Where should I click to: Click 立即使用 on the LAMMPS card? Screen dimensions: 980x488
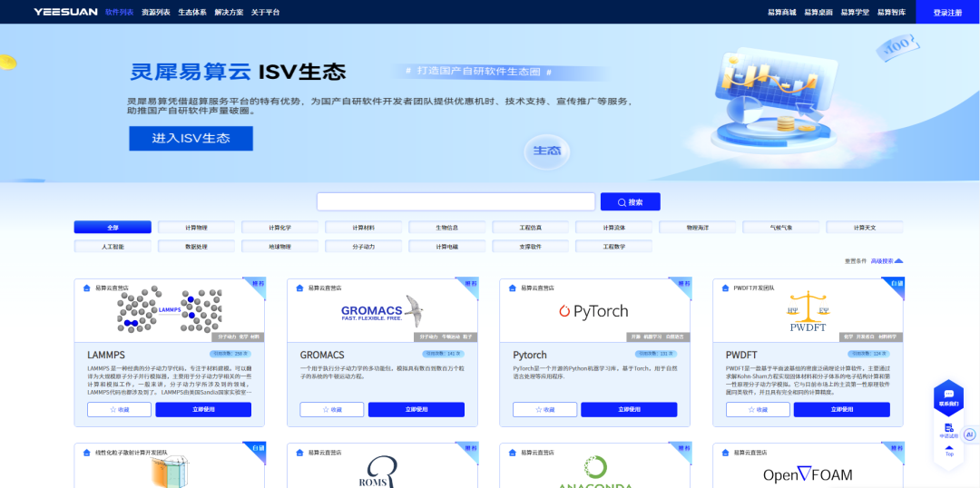click(203, 409)
